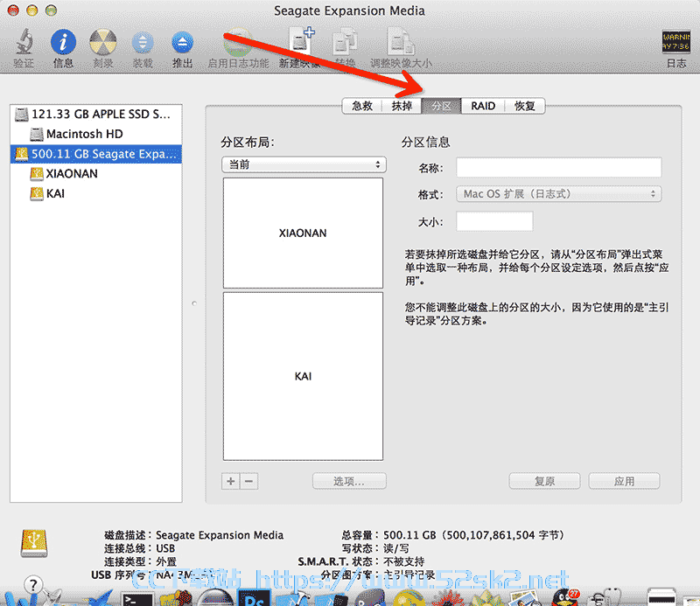Click the 应用 (Apply) button

624,481
